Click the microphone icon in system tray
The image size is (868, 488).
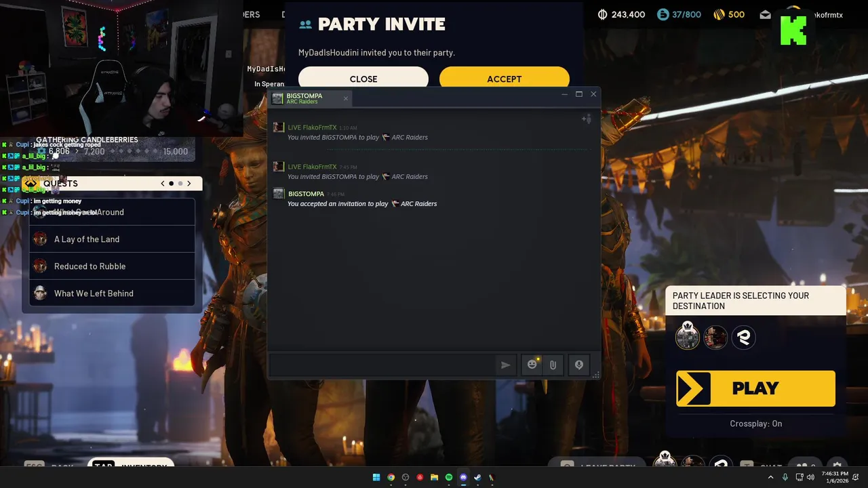(x=785, y=477)
